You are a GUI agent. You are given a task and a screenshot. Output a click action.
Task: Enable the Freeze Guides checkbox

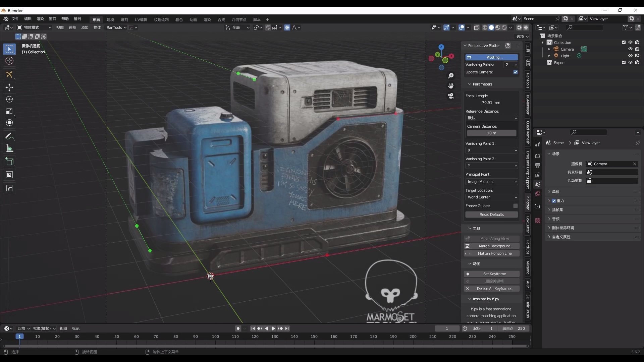click(516, 206)
